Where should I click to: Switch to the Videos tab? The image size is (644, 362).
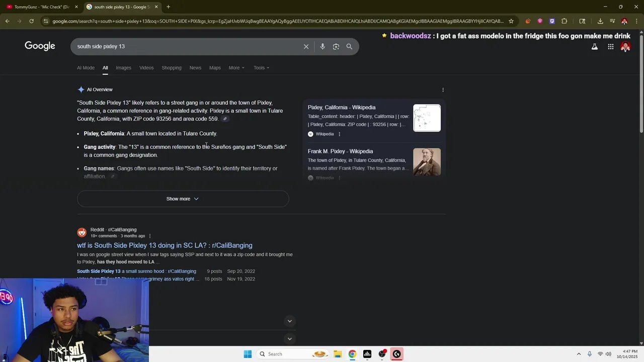146,68
